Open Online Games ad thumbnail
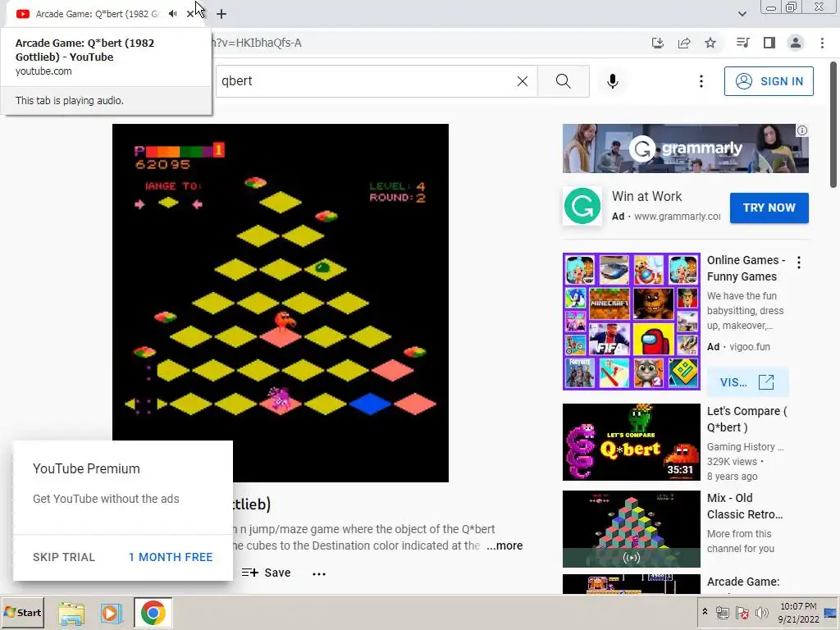 point(631,322)
